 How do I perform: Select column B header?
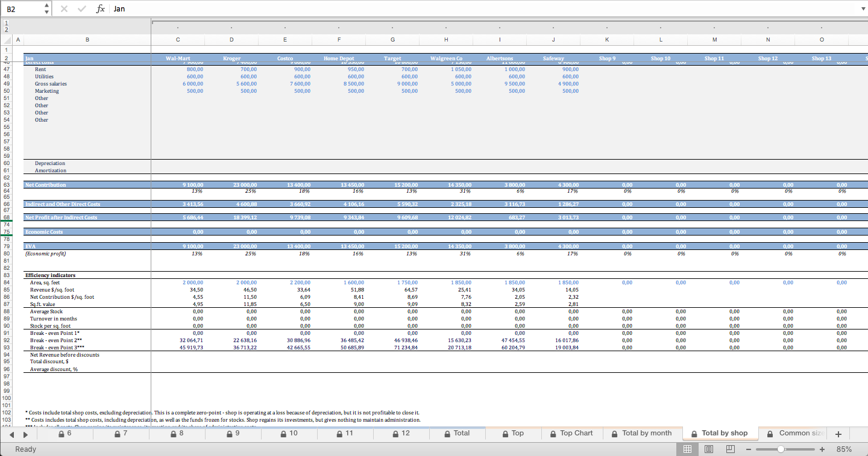(x=87, y=40)
